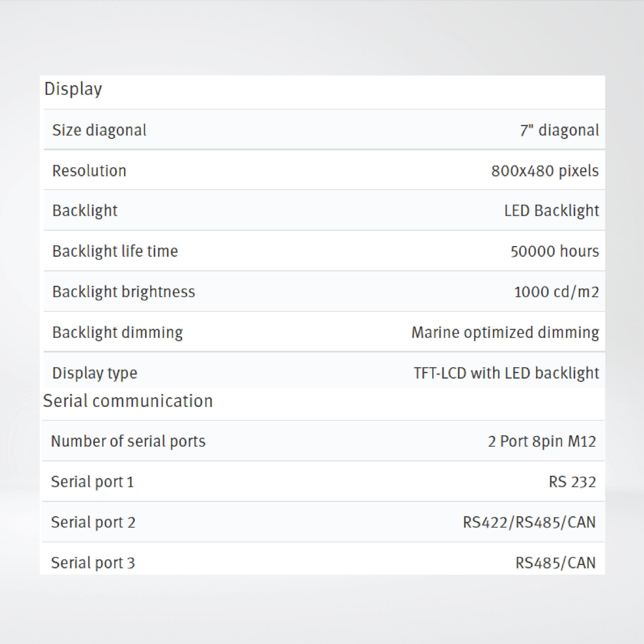
Task: Click the Serial communication section heading
Action: coord(128,401)
